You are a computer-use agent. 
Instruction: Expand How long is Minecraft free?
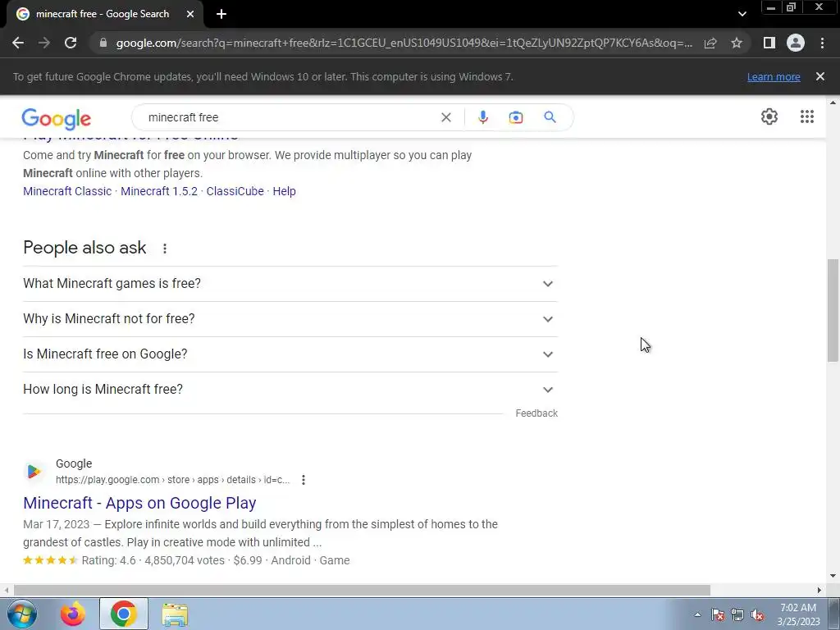[x=290, y=390]
